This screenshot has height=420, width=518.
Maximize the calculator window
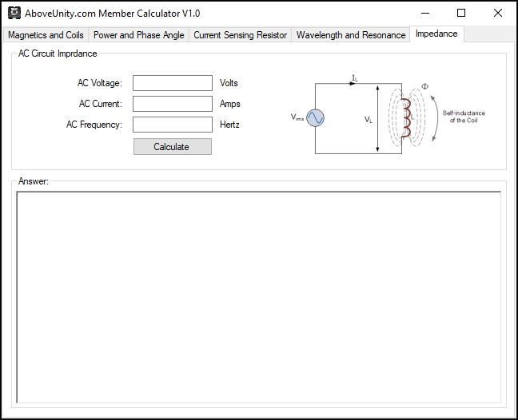(461, 13)
